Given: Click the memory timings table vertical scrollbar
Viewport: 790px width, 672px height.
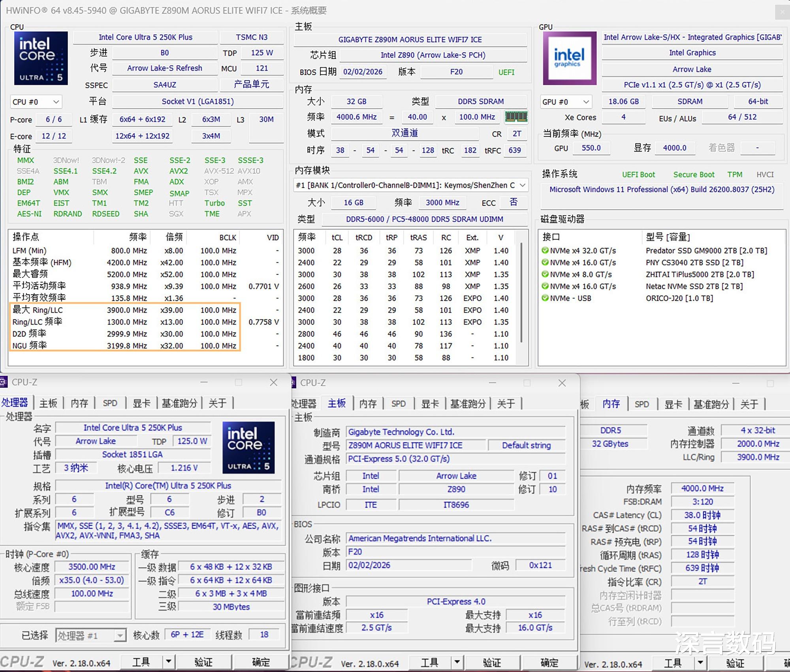Looking at the screenshot, I should [x=521, y=292].
